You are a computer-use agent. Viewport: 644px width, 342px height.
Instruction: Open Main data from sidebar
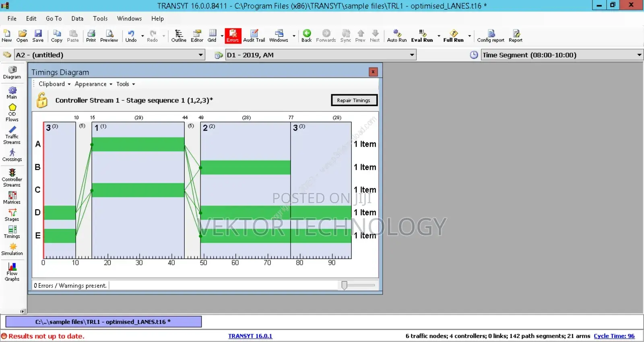12,93
